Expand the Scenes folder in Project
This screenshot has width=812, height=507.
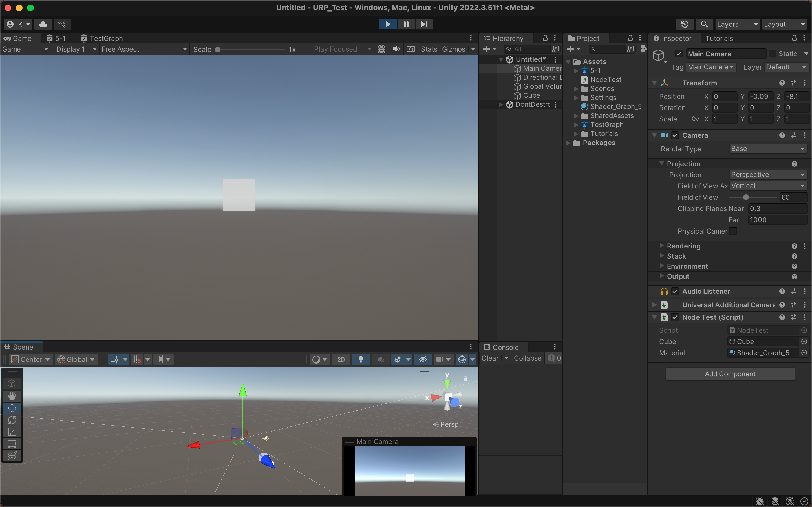click(576, 89)
